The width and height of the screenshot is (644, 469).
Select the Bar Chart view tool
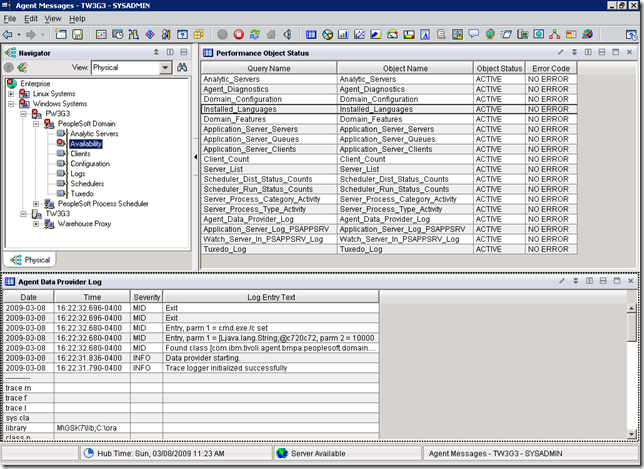pyautogui.click(x=343, y=34)
